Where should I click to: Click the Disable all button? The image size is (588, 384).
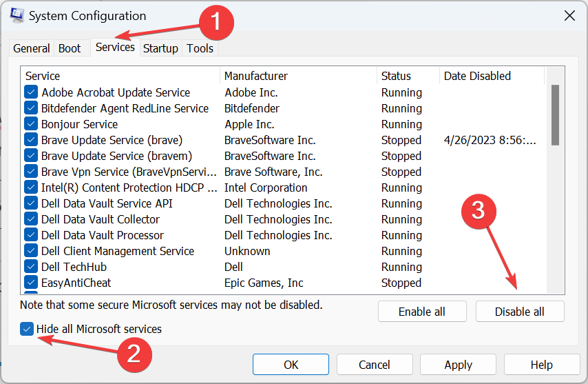[520, 312]
